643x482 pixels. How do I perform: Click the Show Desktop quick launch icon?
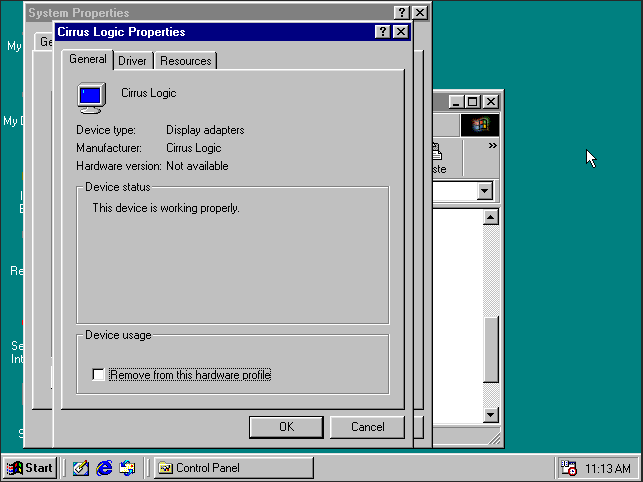[x=81, y=468]
